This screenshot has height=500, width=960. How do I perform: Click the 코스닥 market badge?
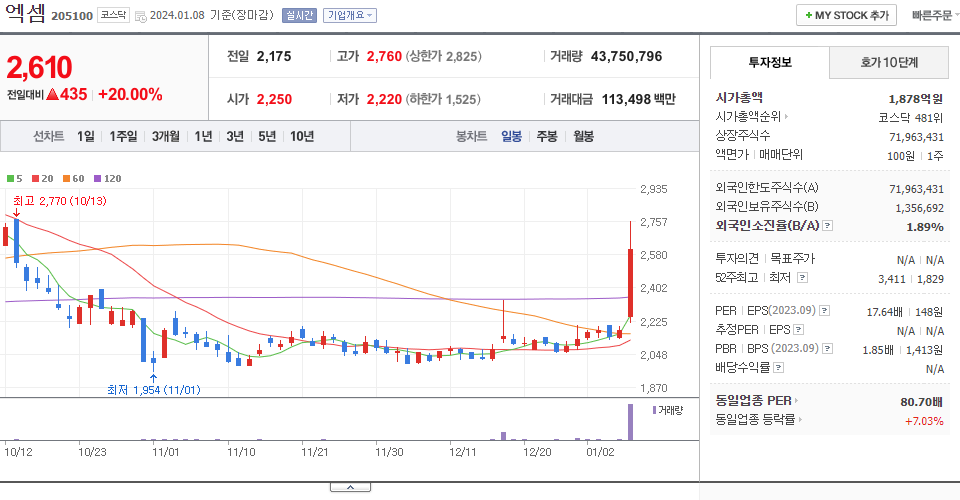113,15
